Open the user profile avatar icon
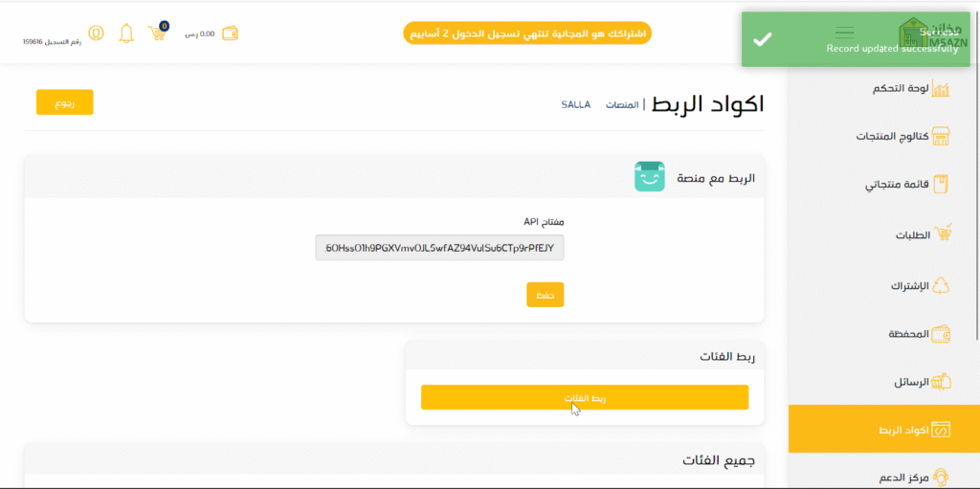 point(96,33)
